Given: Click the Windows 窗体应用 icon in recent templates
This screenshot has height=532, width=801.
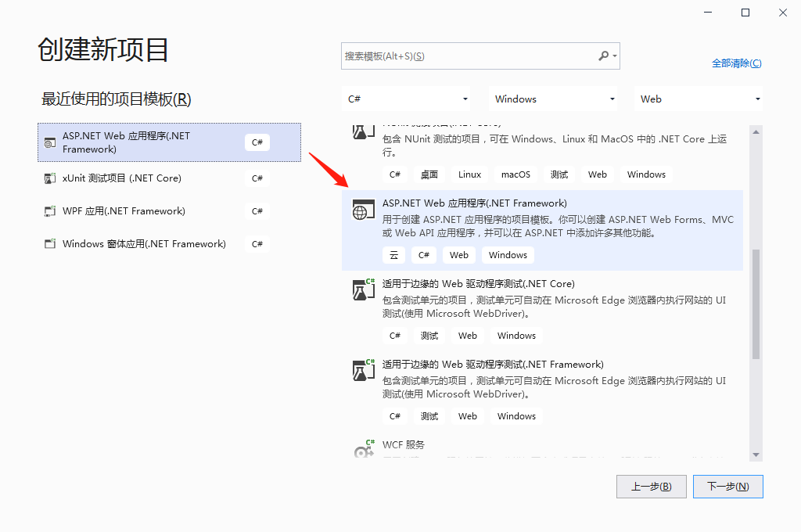Looking at the screenshot, I should (x=49, y=244).
